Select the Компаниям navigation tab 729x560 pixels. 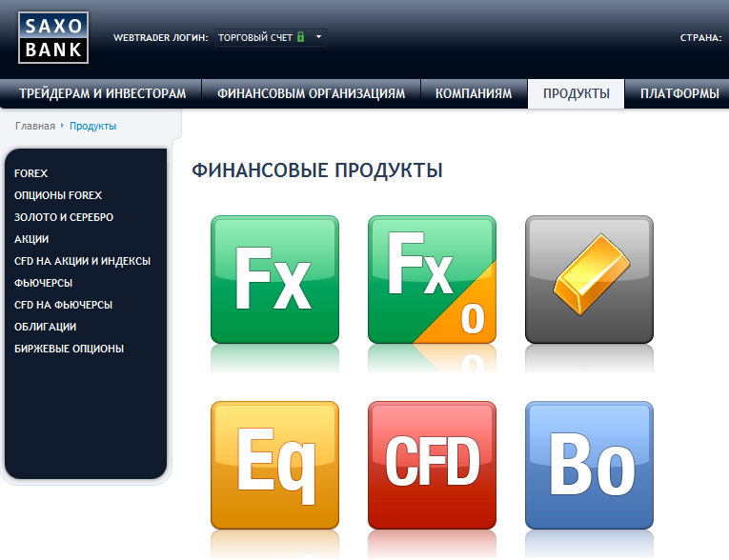pyautogui.click(x=474, y=93)
